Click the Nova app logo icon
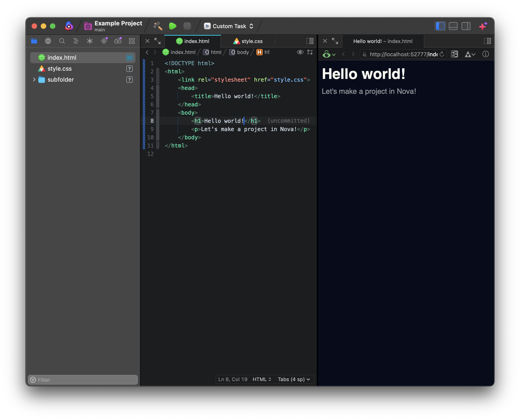Viewport: 520px width, 420px height. coord(69,26)
